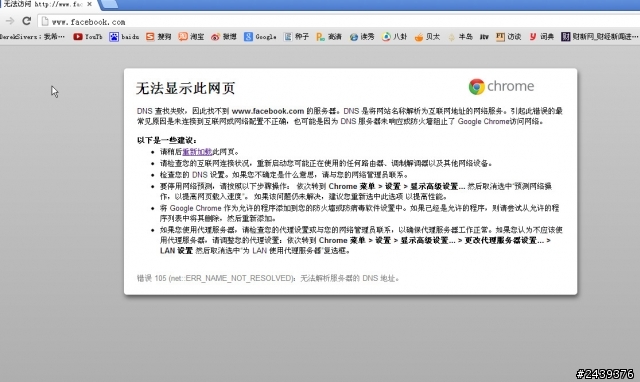Click the suggestion beginning 请检查您的互联网连接状况
This screenshot has height=382, width=640.
(327, 164)
